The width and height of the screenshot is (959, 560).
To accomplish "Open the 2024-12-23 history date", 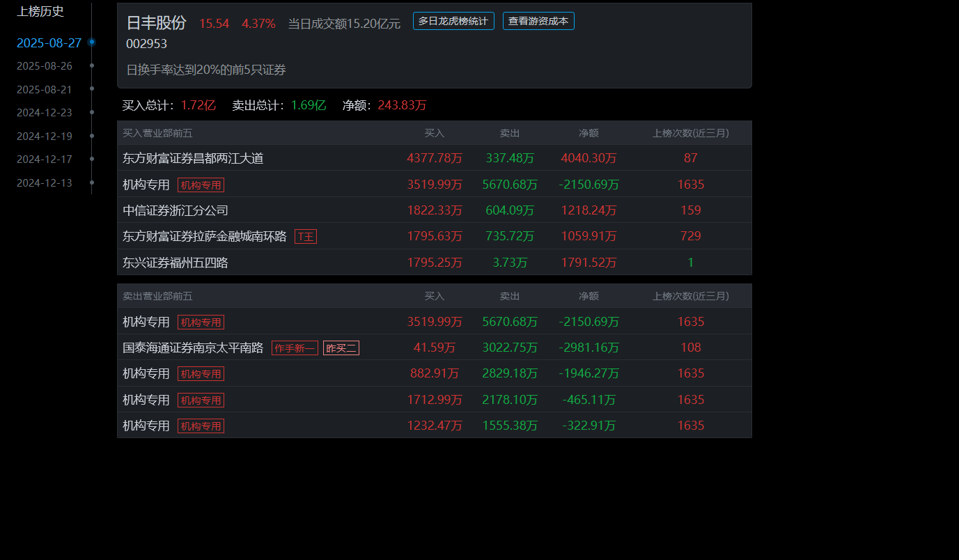I will (x=45, y=113).
